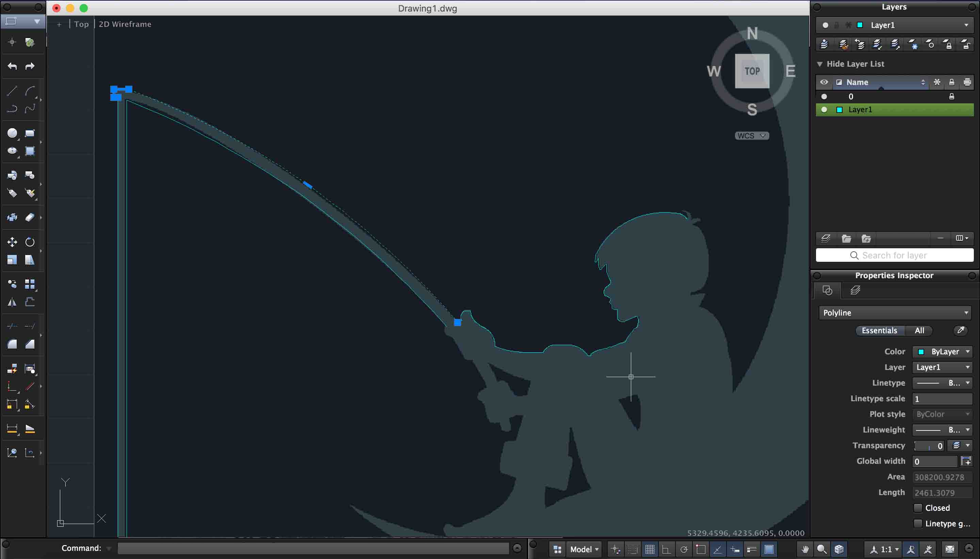980x559 pixels.
Task: Open the Mirror tool
Action: [x=12, y=302]
